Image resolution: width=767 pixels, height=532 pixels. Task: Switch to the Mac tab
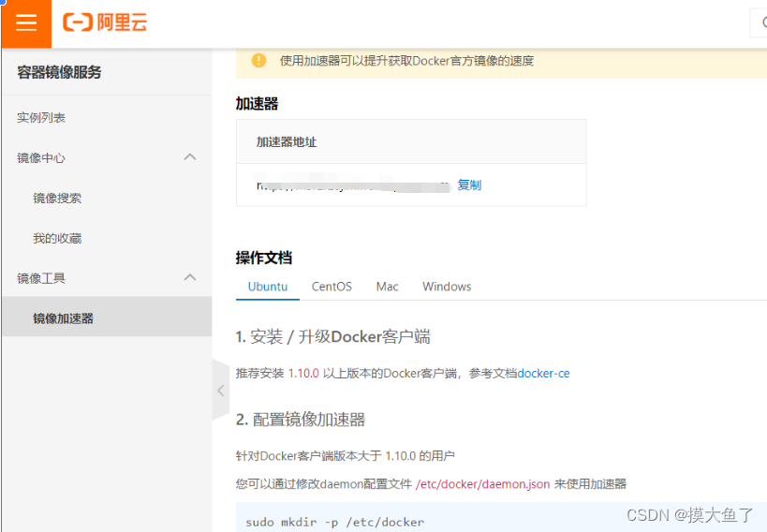point(387,287)
